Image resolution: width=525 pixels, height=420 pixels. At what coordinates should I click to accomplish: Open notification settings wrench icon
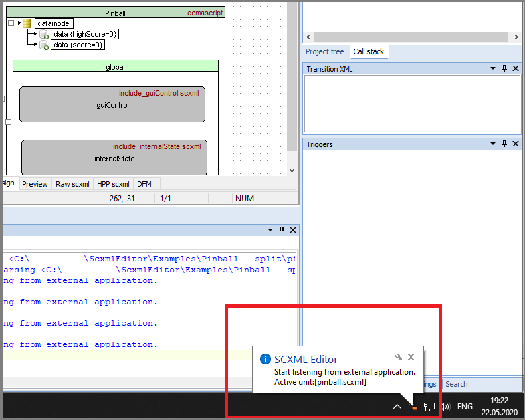[x=399, y=357]
